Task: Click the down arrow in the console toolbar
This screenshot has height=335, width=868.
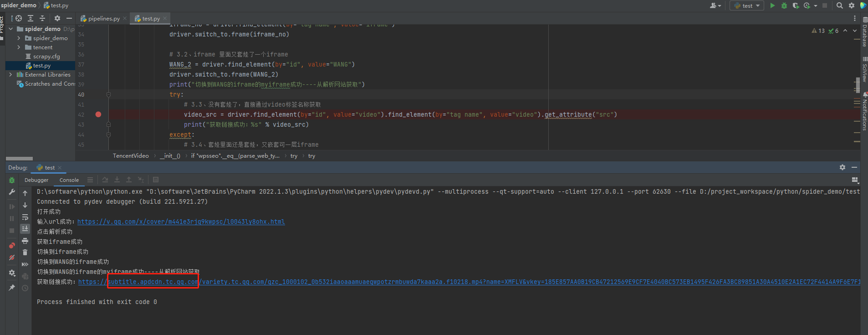Action: (x=25, y=205)
